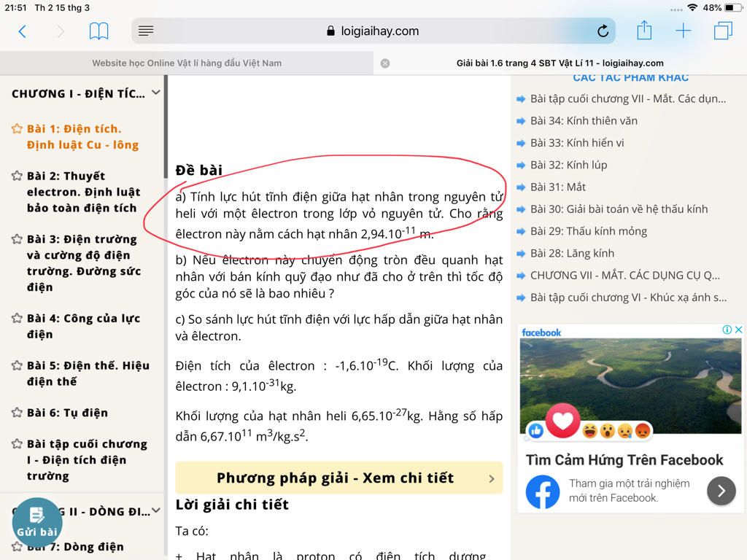Viewport: 747px width, 560px height.
Task: Open Bài 7: Dòng điện lesson
Action: (75, 547)
